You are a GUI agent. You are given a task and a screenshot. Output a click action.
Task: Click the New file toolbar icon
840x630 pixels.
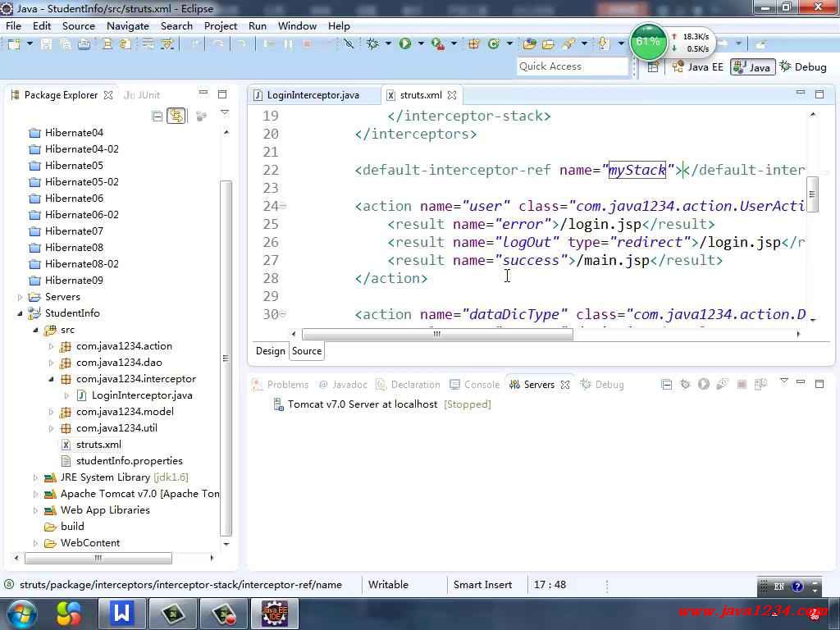14,44
